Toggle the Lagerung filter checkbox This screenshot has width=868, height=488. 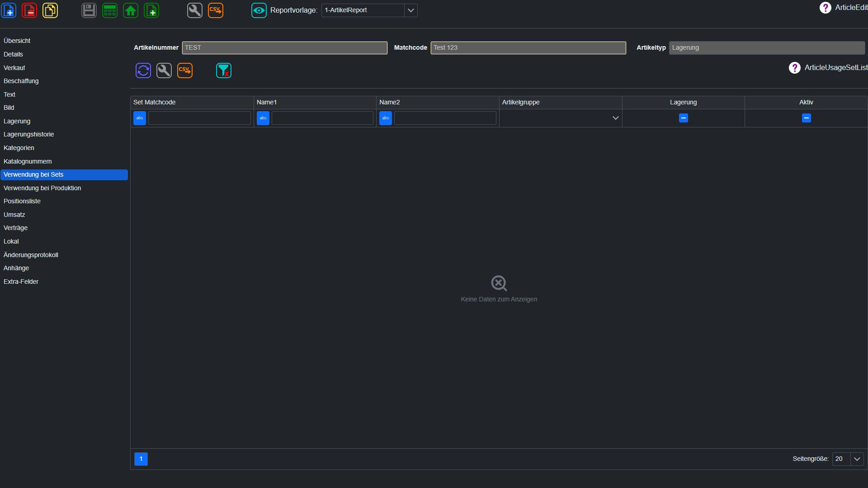pos(684,118)
